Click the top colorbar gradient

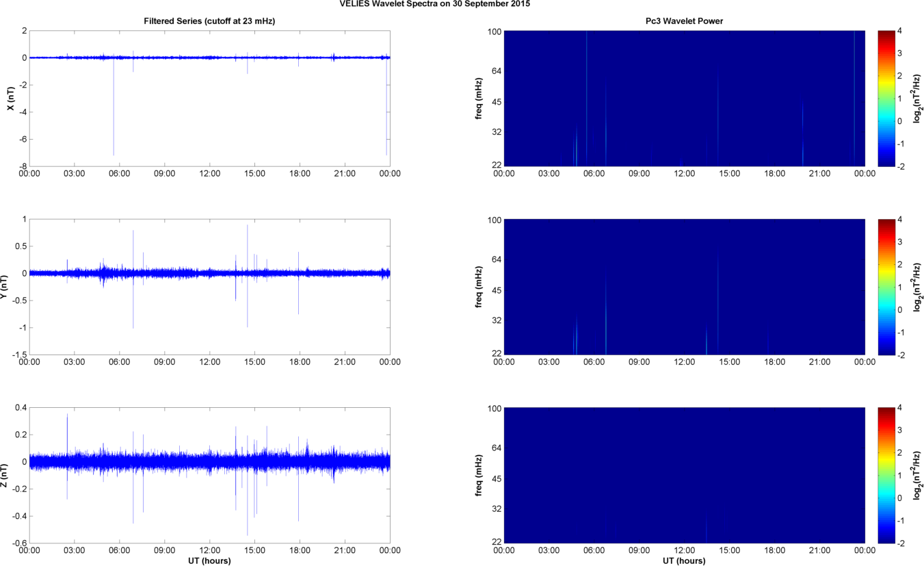tap(885, 99)
